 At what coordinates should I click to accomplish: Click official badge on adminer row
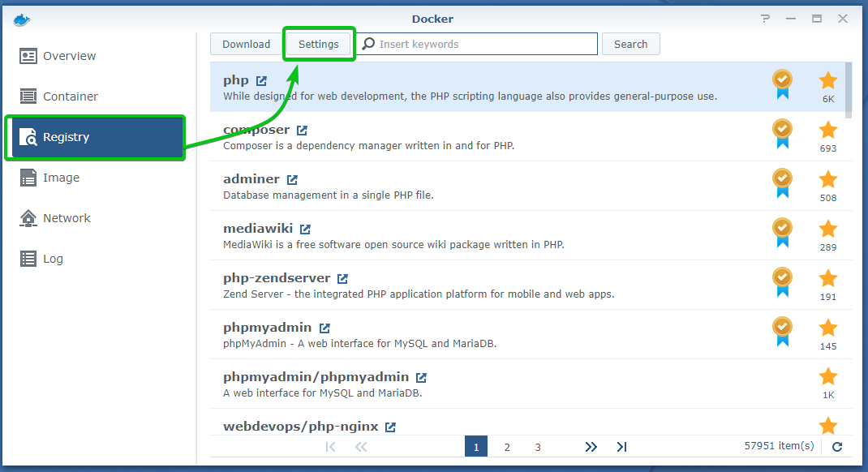click(782, 183)
